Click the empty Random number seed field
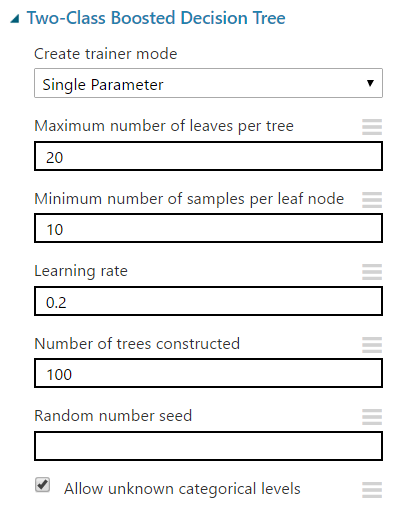The height and width of the screenshot is (510, 399). (x=208, y=446)
